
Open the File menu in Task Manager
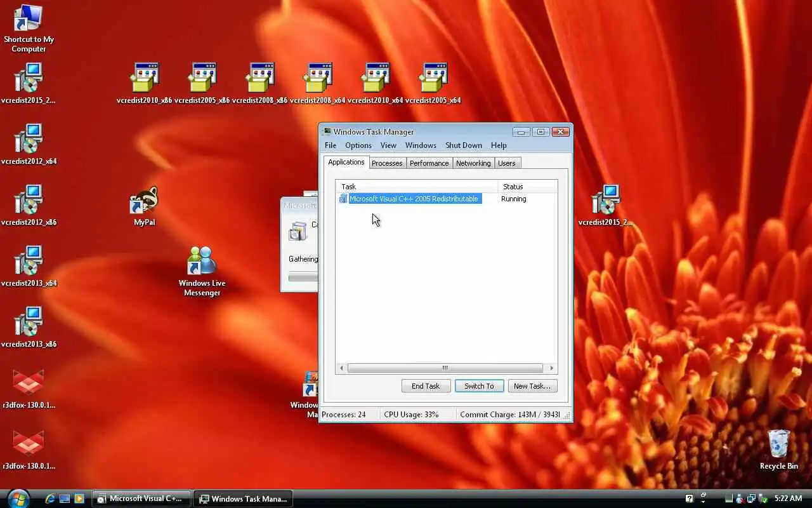pyautogui.click(x=331, y=145)
